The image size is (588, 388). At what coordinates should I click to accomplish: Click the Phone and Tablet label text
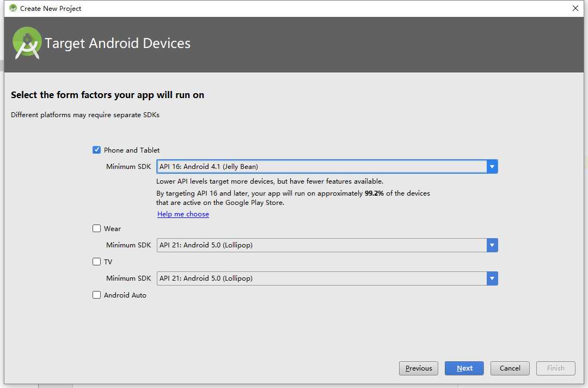(132, 150)
